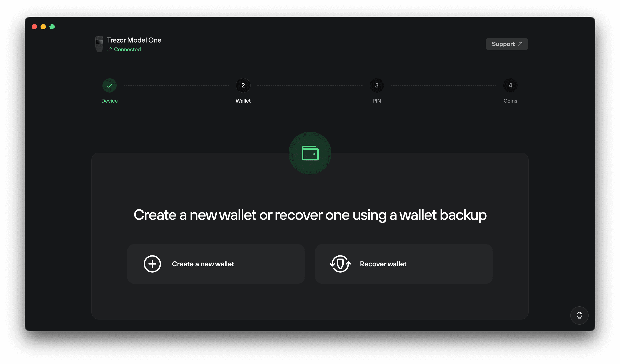Image resolution: width=620 pixels, height=364 pixels.
Task: Open the Support page
Action: coord(507,44)
